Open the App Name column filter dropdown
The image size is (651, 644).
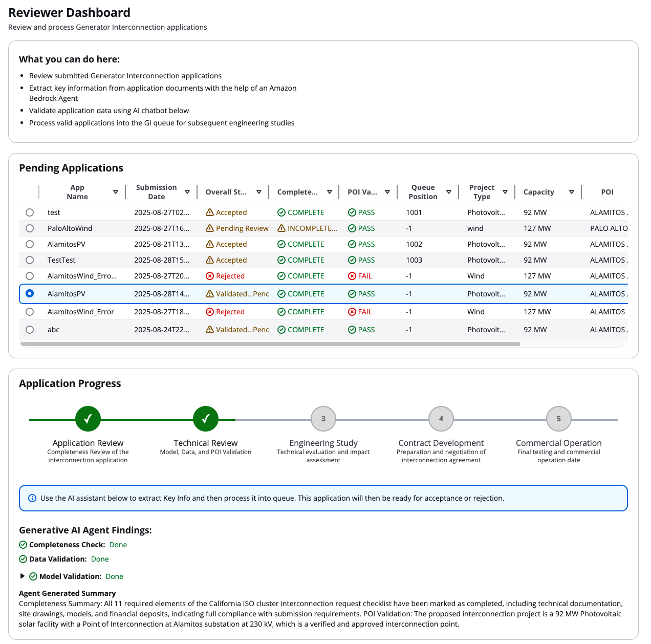coord(116,192)
